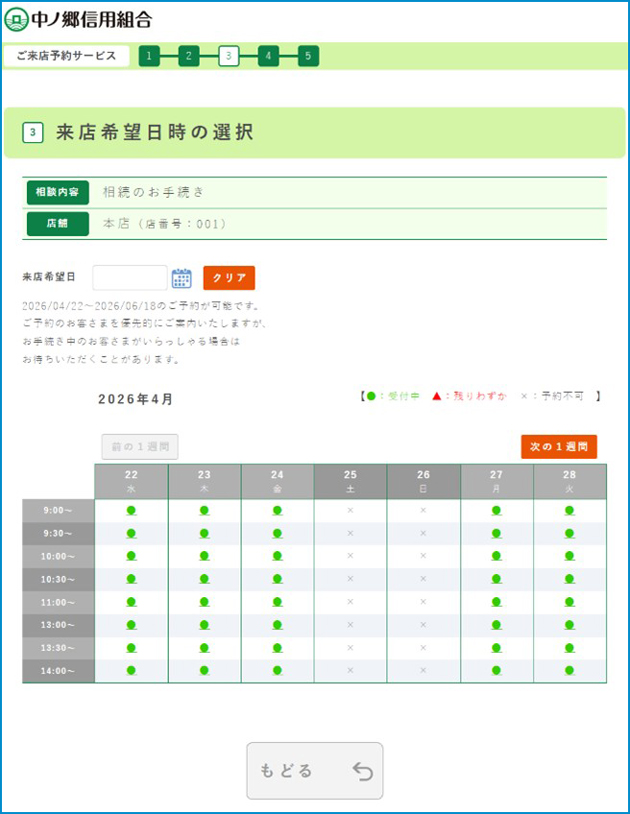Book 14:00 slot on 27 (月)
This screenshot has width=630, height=814.
pyautogui.click(x=497, y=670)
